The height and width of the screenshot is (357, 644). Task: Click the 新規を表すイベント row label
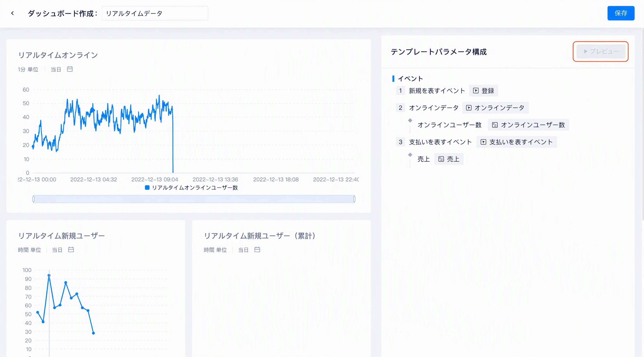[437, 91]
